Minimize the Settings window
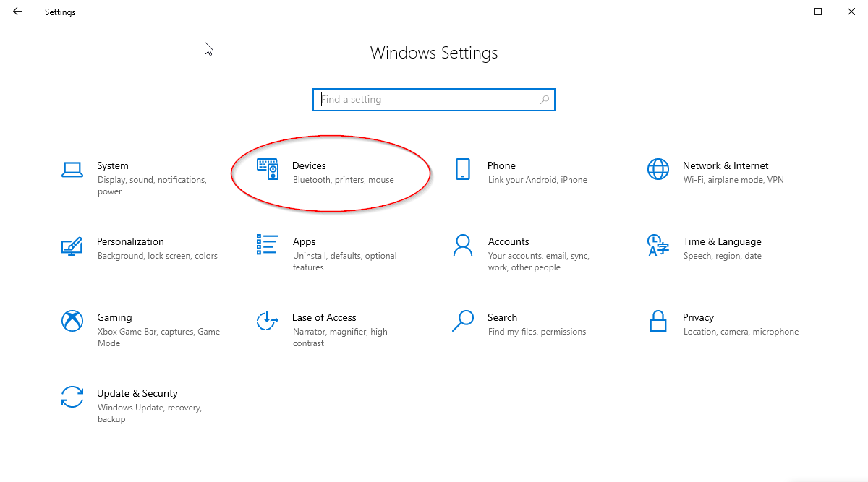 [x=785, y=12]
